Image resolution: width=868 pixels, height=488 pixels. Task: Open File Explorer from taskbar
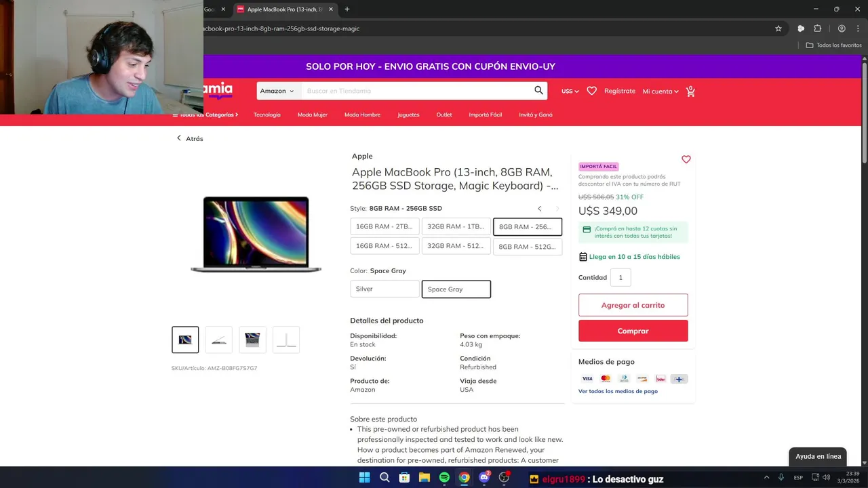tap(424, 477)
